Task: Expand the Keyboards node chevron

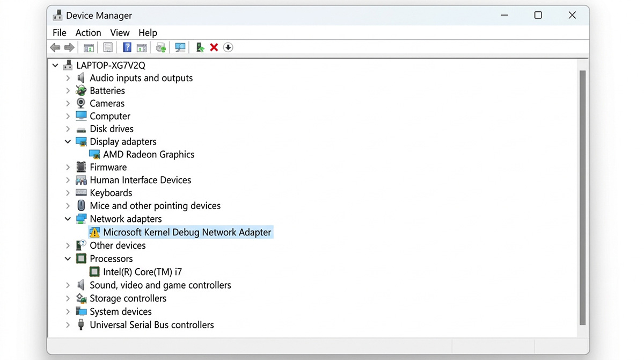Action: pyautogui.click(x=68, y=192)
